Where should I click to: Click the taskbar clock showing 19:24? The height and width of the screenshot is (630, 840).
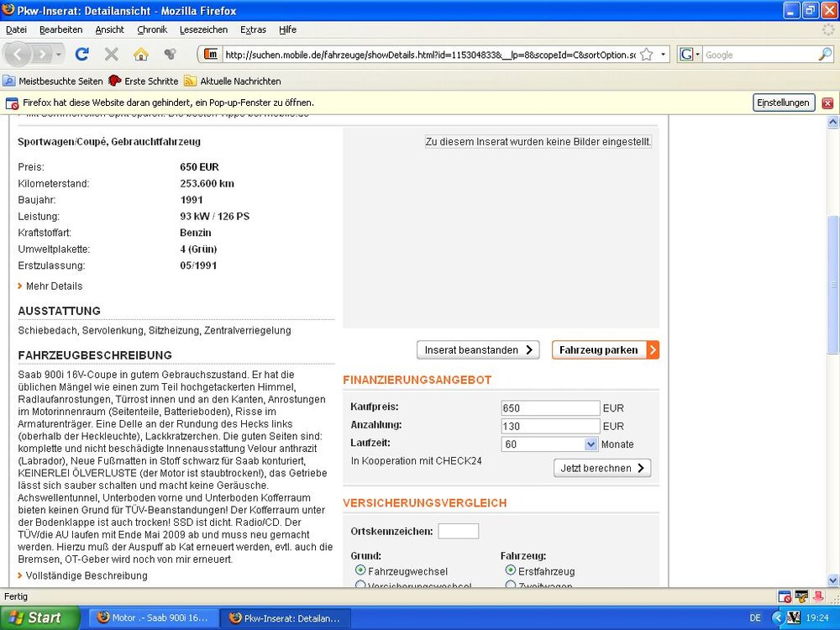click(817, 618)
